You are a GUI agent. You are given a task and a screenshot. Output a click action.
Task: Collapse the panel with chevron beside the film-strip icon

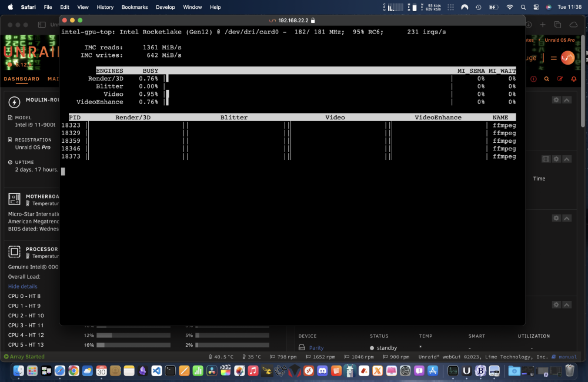coord(567,159)
